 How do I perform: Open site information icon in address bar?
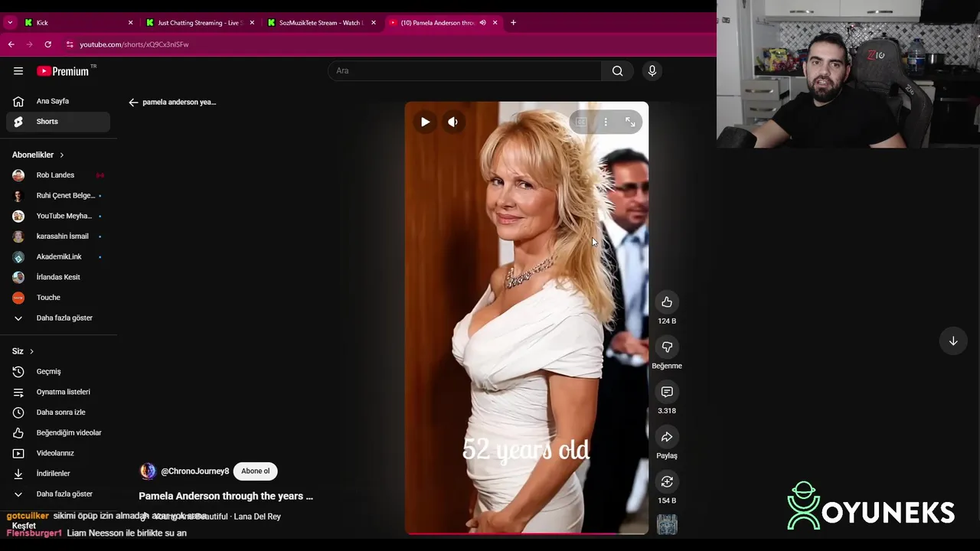coord(70,44)
